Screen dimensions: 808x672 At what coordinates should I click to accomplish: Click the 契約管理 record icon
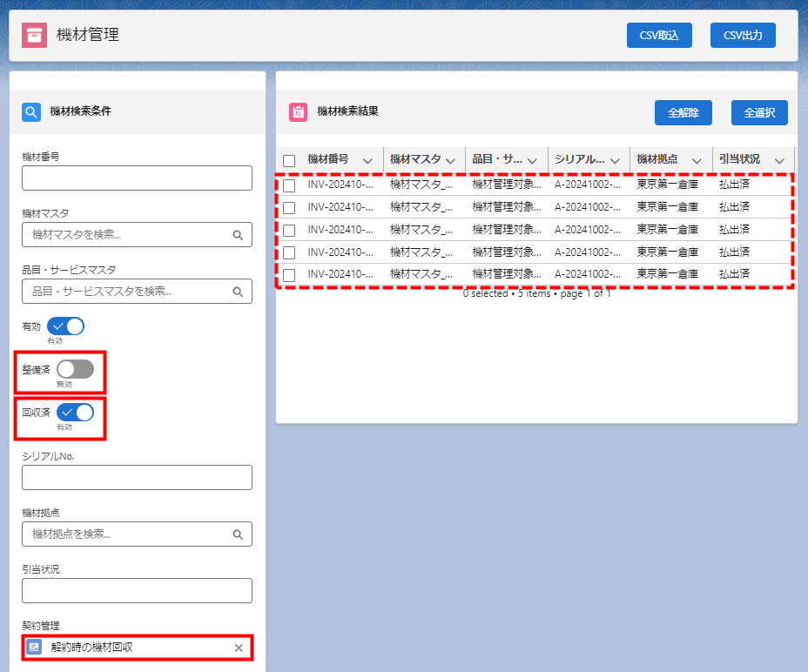click(34, 648)
